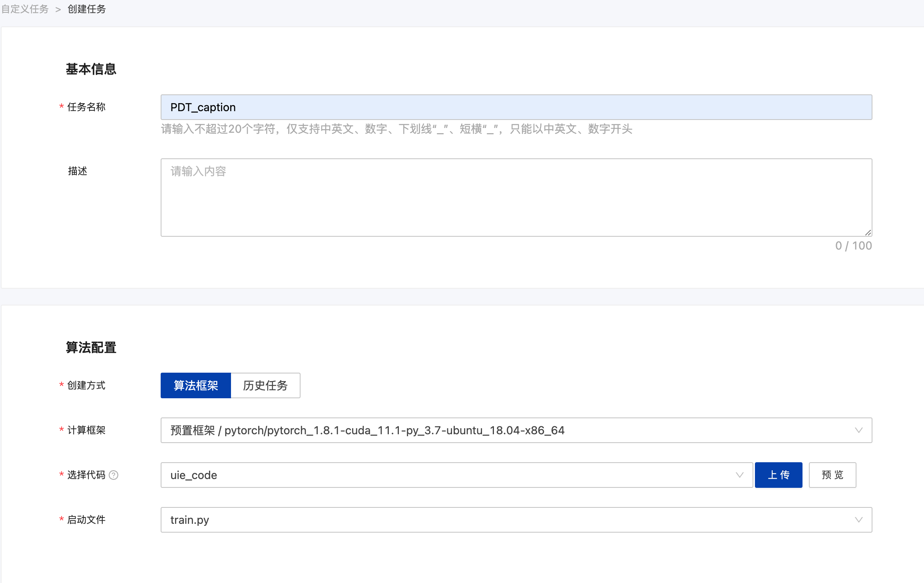
Task: Click the chevron arrow in 计算框架 field
Action: click(x=858, y=430)
